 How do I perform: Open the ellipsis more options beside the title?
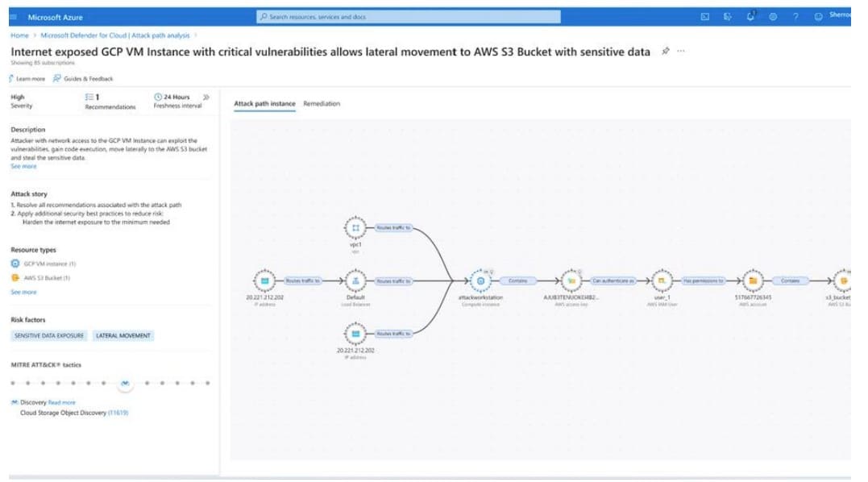click(x=681, y=51)
